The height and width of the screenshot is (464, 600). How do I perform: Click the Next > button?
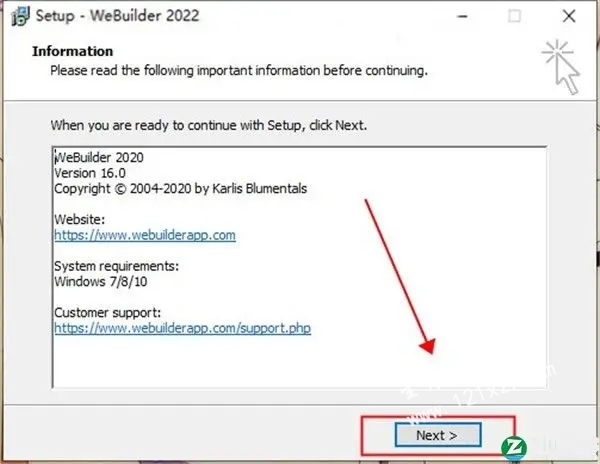click(x=438, y=435)
